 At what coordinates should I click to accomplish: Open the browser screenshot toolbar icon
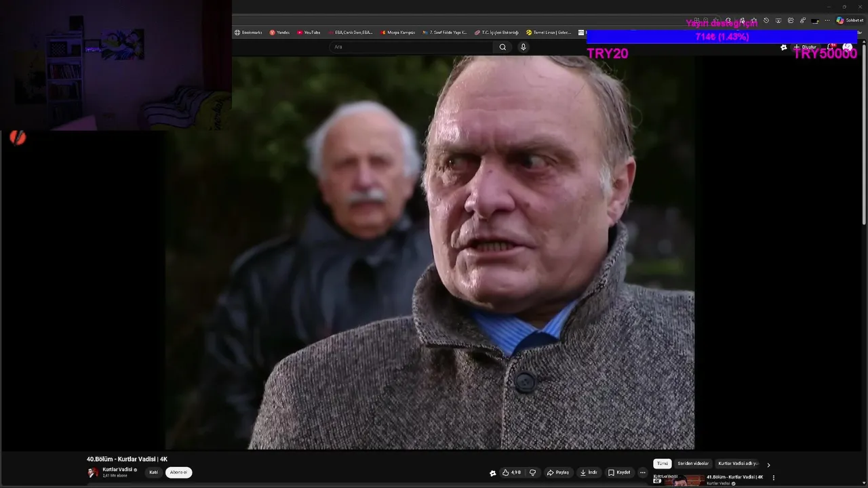pos(778,20)
